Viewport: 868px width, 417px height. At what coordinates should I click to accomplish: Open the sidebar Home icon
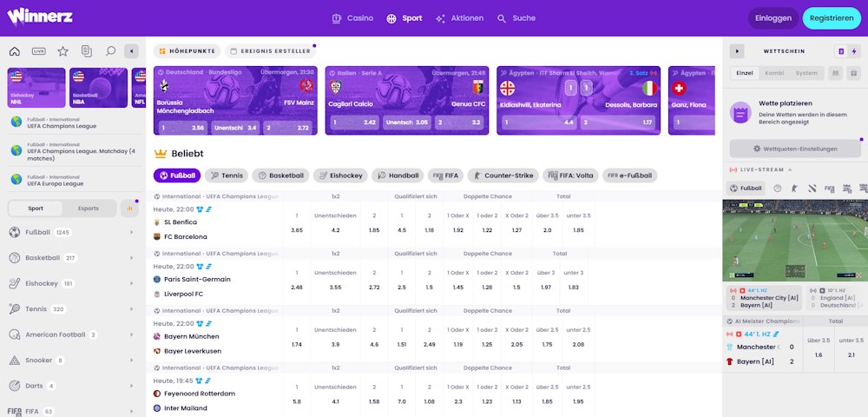14,51
